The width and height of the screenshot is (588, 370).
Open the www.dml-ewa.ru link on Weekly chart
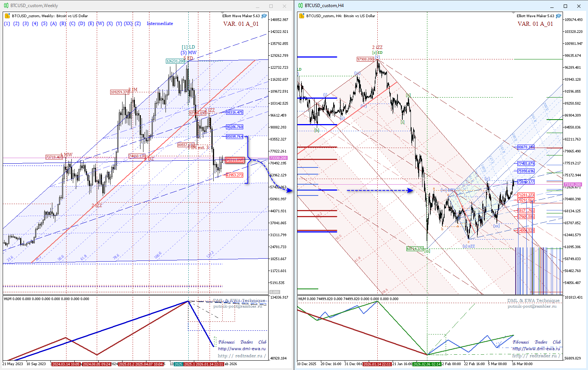(242, 349)
